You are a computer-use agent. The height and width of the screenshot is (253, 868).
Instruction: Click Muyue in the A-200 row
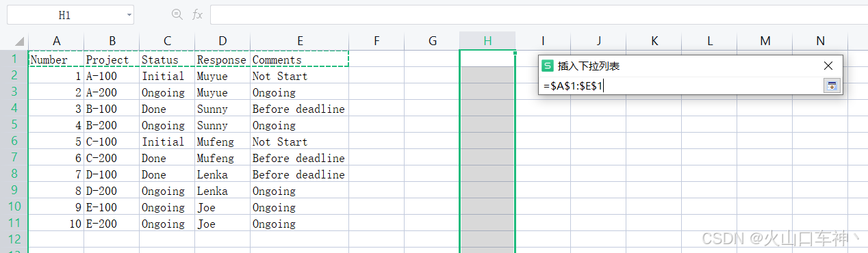pos(223,92)
